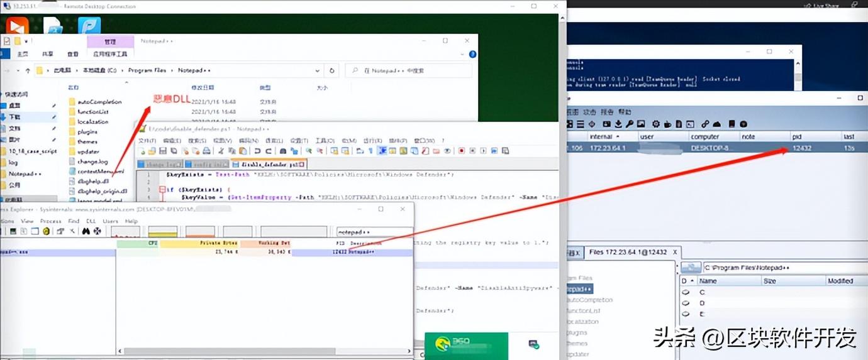This screenshot has height=360, width=868.
Task: Click 本地磁盘 (C:) in the Explorer breadcrumb
Action: point(99,70)
